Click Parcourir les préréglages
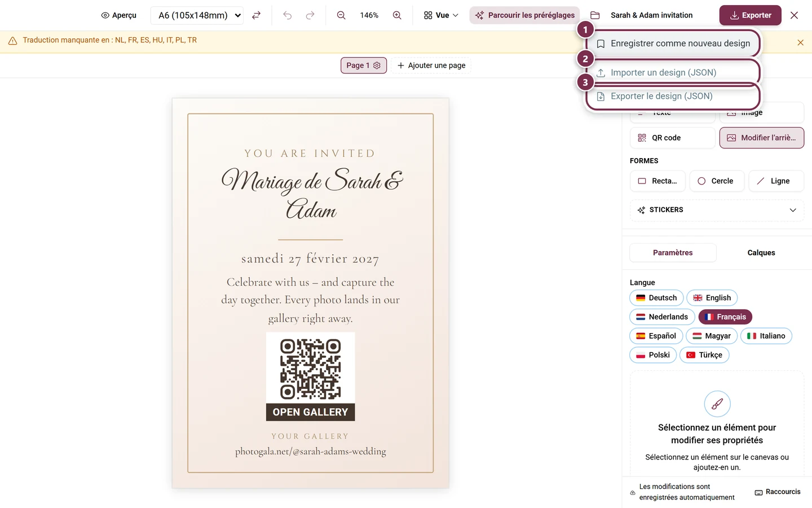 [525, 15]
